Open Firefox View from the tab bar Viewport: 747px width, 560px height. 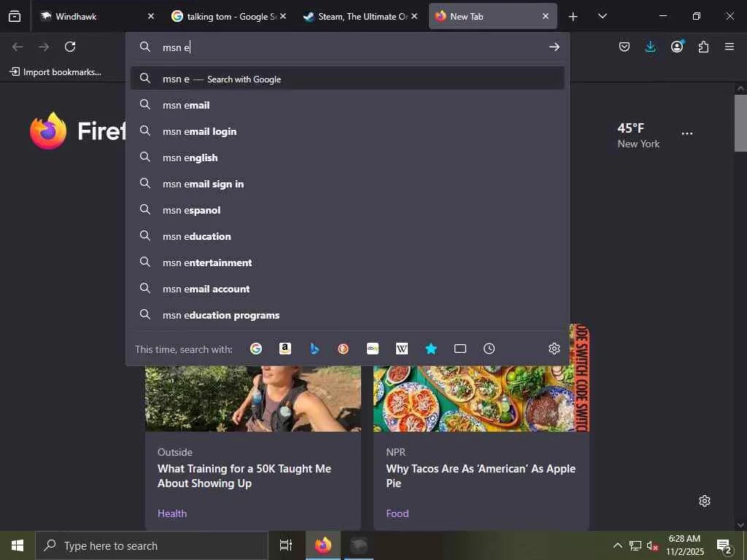pos(15,16)
